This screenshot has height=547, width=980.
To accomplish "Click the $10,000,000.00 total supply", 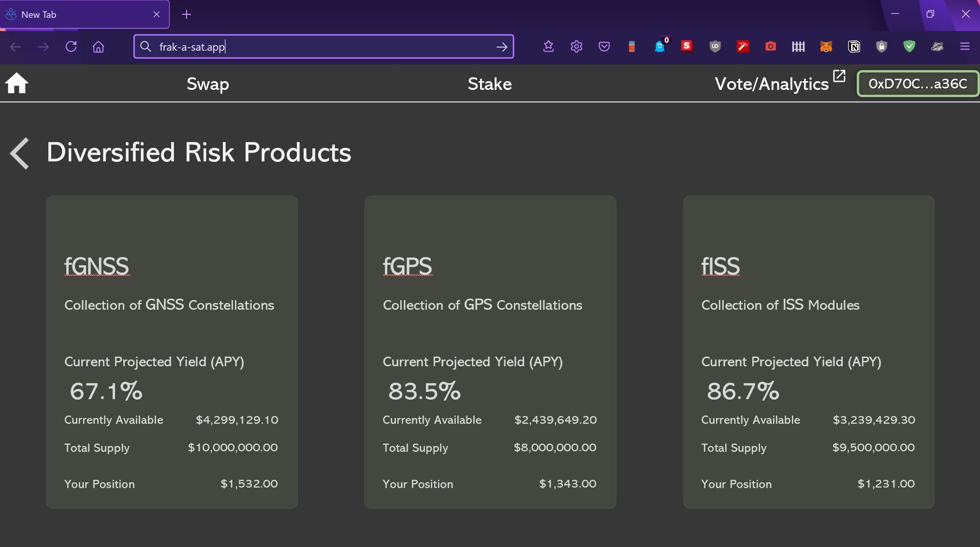I will click(233, 447).
